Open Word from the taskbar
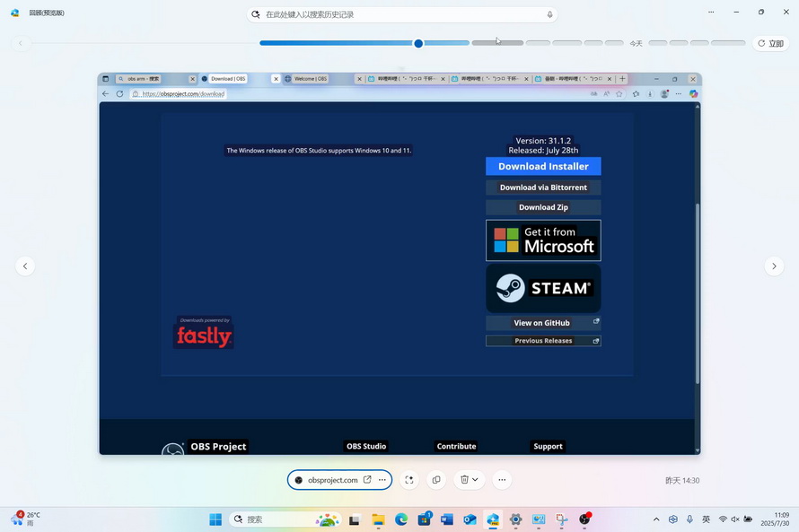Viewport: 799px width, 532px height. [x=447, y=519]
